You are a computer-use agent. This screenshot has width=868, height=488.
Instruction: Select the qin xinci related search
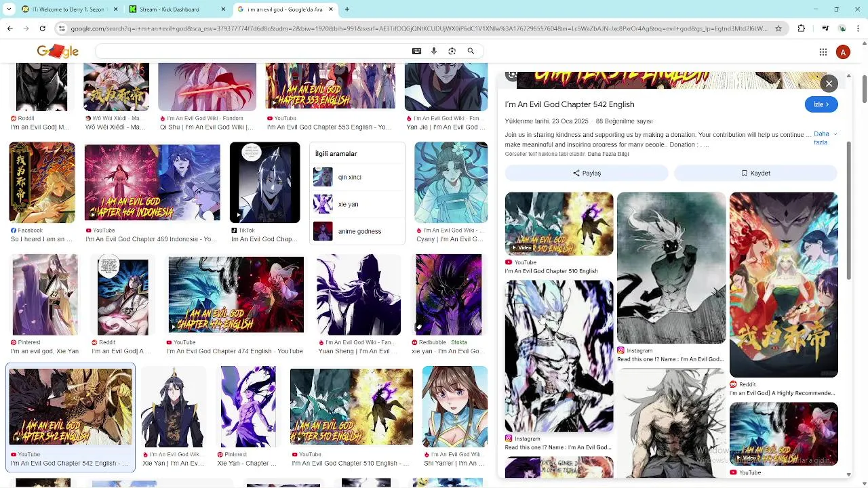pos(357,177)
